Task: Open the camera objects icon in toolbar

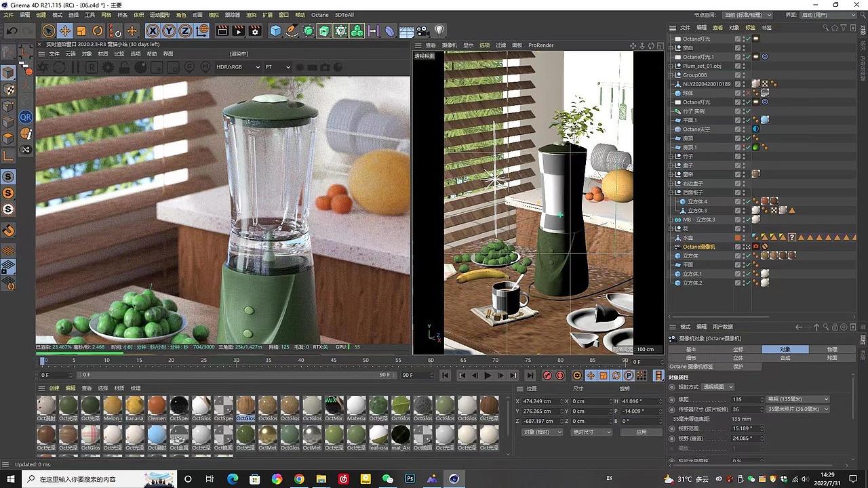Action: [422, 30]
